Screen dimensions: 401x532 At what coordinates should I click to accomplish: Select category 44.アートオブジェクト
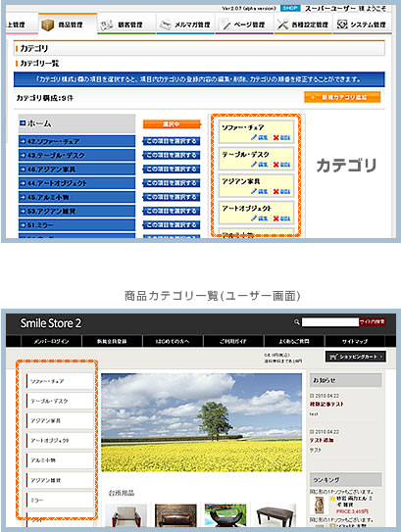76,183
